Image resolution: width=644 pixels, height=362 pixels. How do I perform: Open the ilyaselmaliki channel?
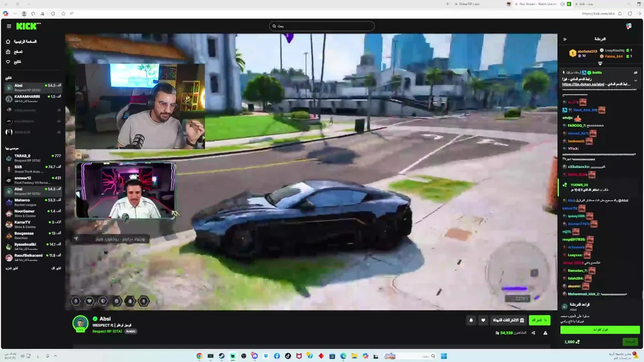pyautogui.click(x=33, y=246)
